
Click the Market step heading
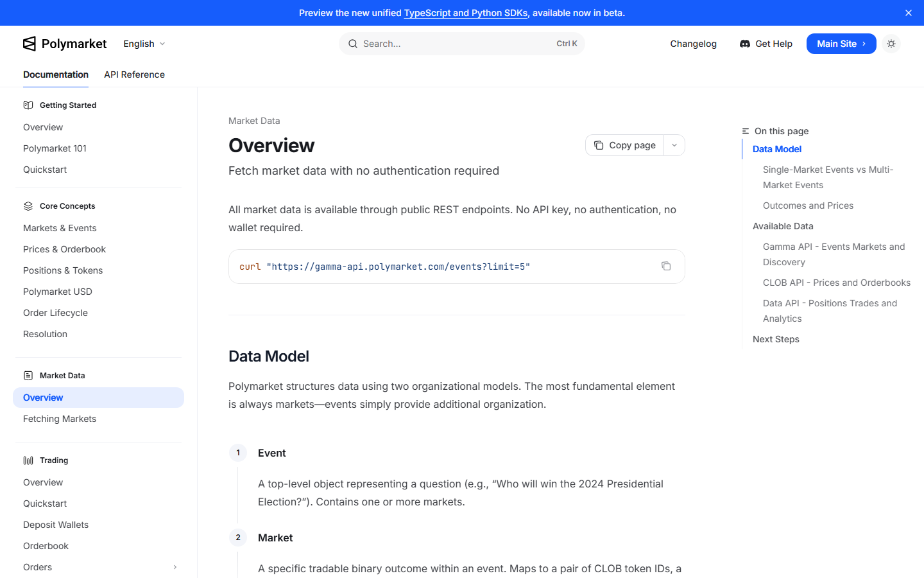point(275,538)
